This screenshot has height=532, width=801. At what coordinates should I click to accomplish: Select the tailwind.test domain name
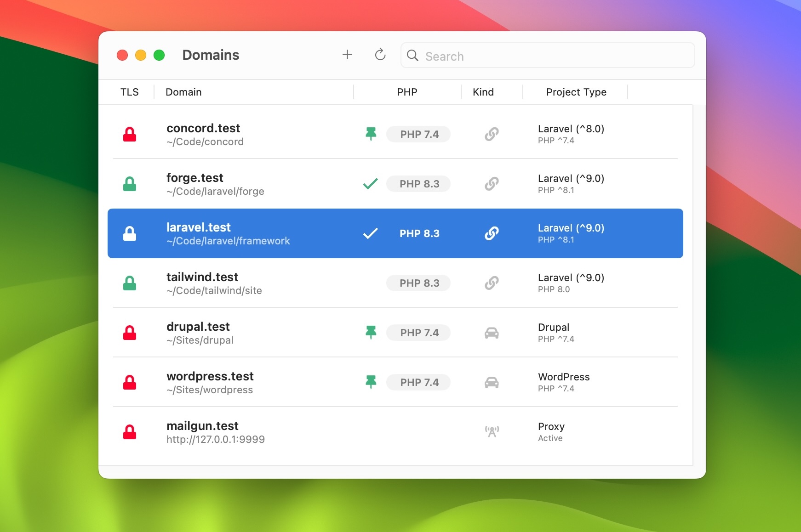[202, 277]
